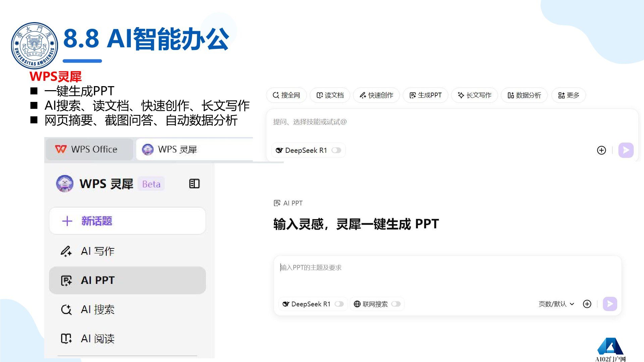Click the 搜全网 search icon
Image resolution: width=644 pixels, height=362 pixels.
point(276,95)
